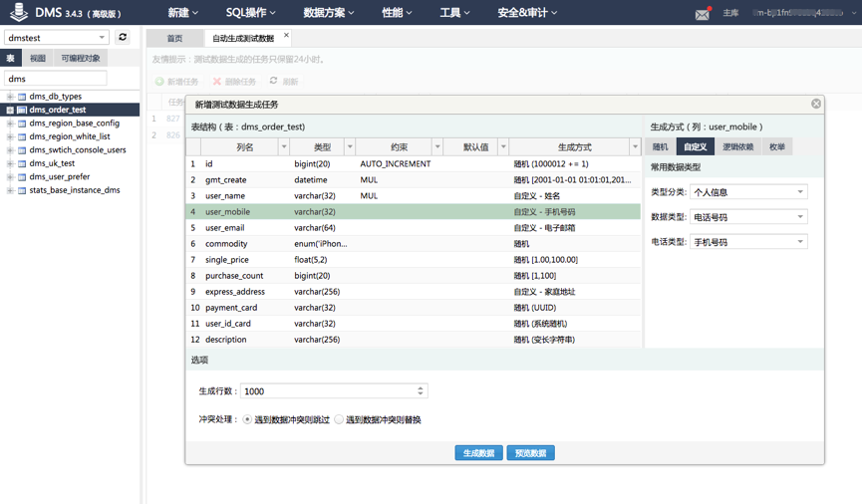Refresh the database list with reload icon
Viewport: 862px width, 504px height.
point(123,37)
